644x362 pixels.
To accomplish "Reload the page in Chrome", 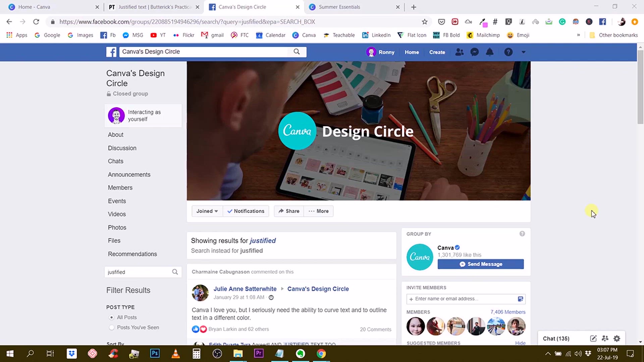I will coord(36,22).
